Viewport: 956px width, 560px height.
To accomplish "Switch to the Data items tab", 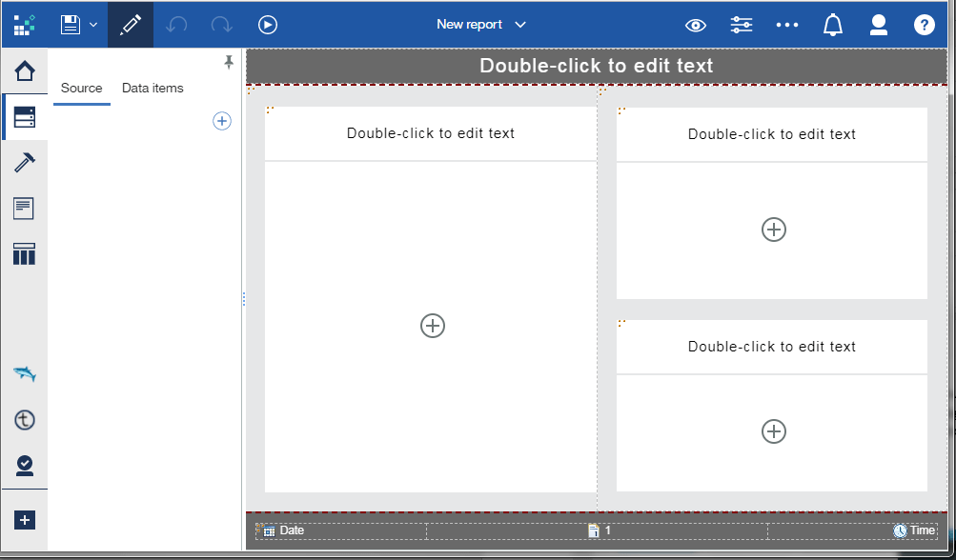I will [x=153, y=88].
